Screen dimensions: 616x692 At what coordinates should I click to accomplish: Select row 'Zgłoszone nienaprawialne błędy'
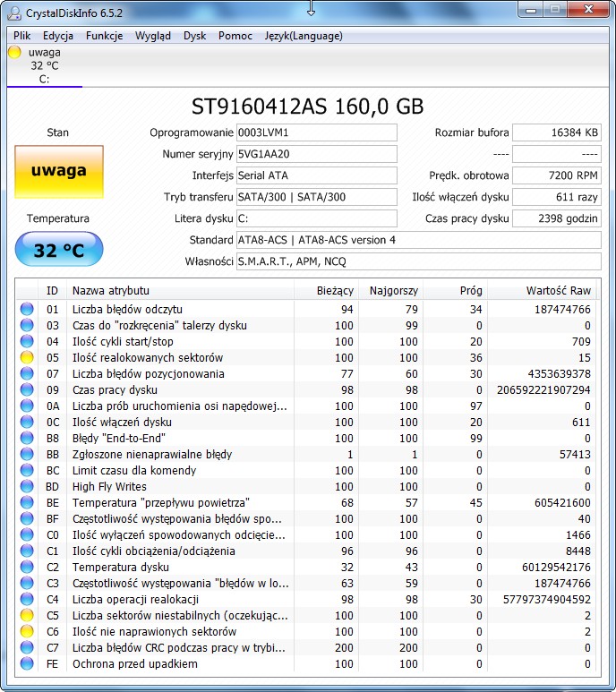pyautogui.click(x=306, y=454)
